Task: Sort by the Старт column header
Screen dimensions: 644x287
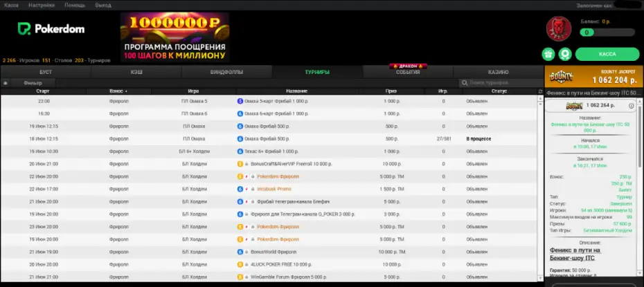Action: (43, 91)
